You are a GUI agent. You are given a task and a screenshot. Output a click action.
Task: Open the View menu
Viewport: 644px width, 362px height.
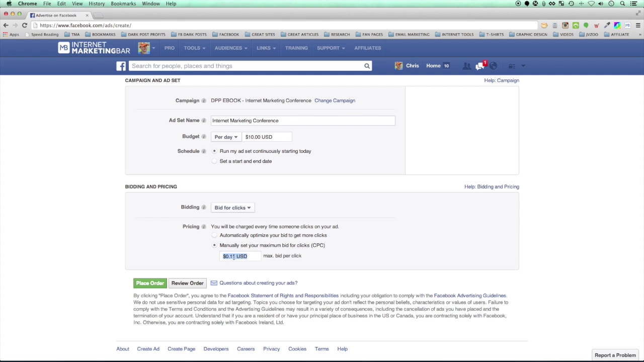coord(77,4)
